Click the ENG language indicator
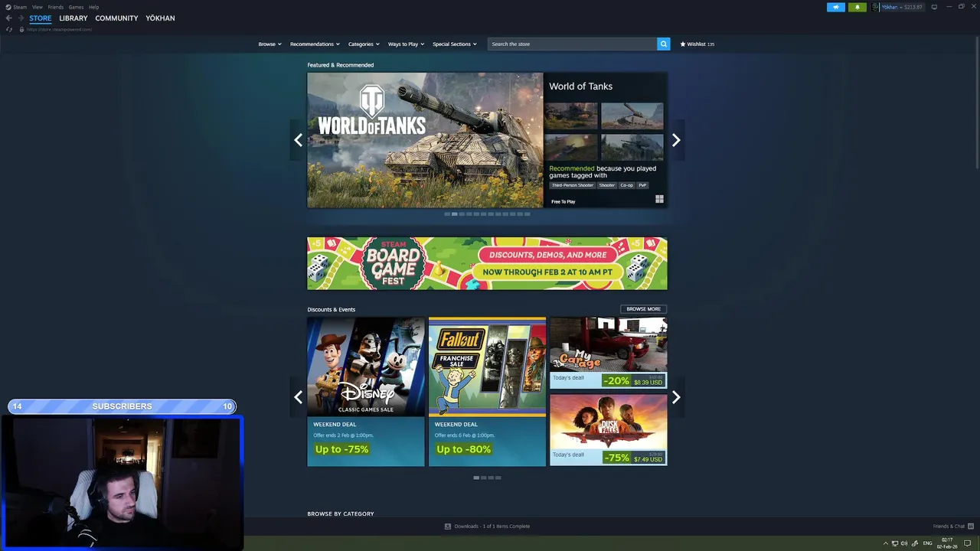 click(x=927, y=543)
